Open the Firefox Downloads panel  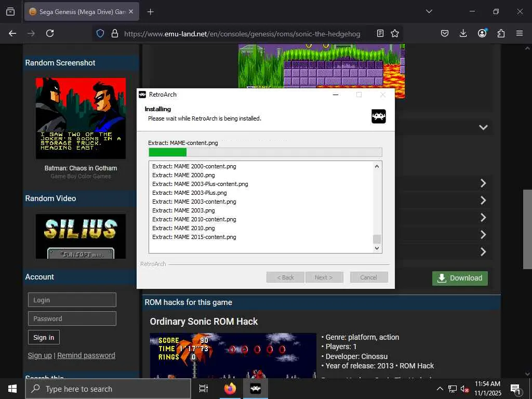[x=463, y=33]
